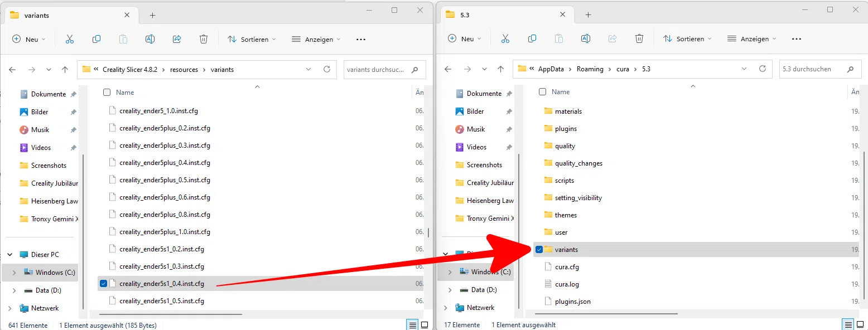Open Screenshots in 5.3 window sidebar
The image size is (868, 330).
pyautogui.click(x=484, y=165)
